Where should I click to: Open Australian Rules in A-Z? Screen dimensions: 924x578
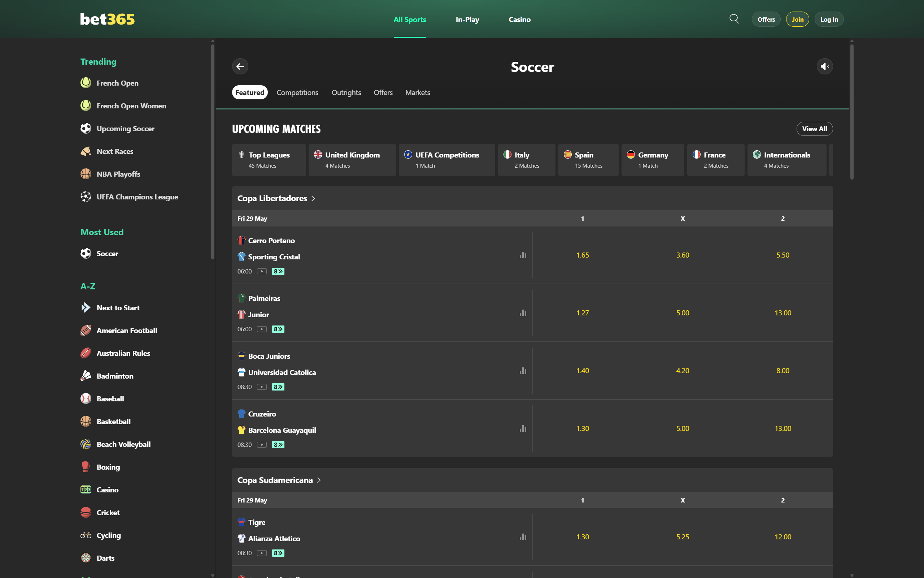point(115,353)
